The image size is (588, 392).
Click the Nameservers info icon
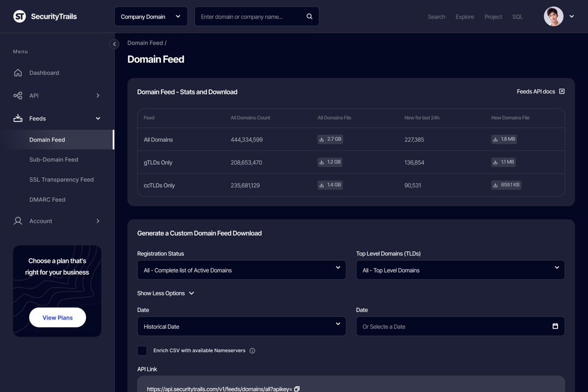point(252,351)
